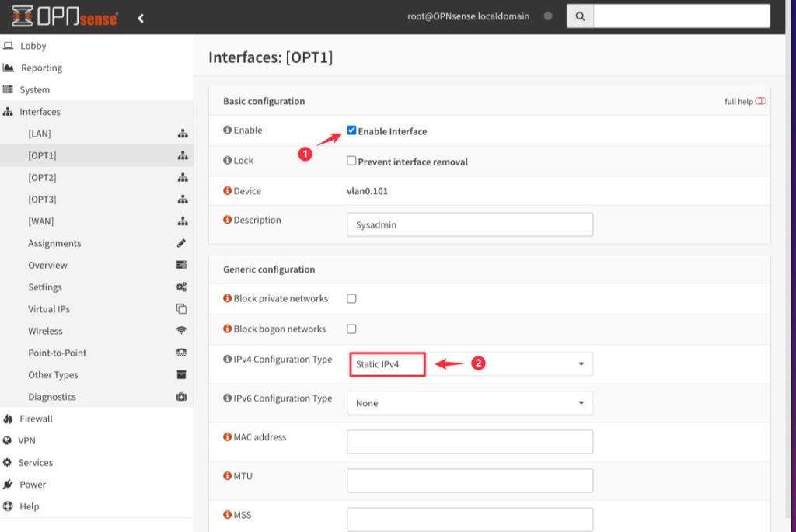
Task: Uncheck the Enable Interface checkbox
Action: 351,130
